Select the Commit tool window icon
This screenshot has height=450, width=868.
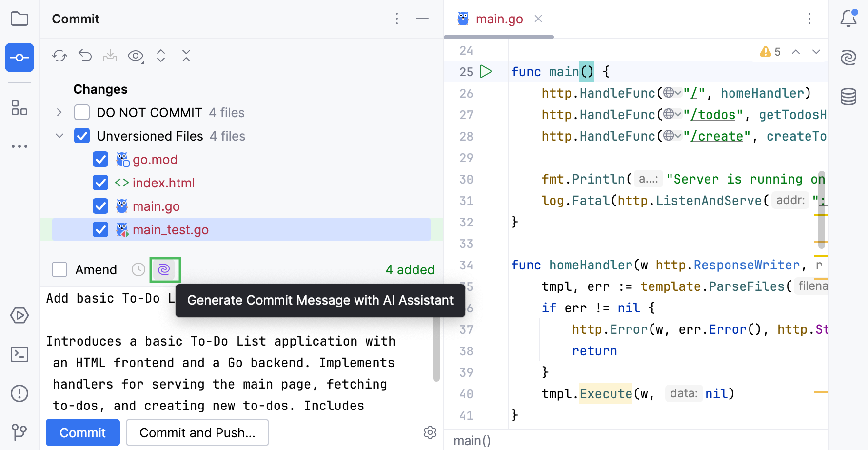pyautogui.click(x=19, y=57)
